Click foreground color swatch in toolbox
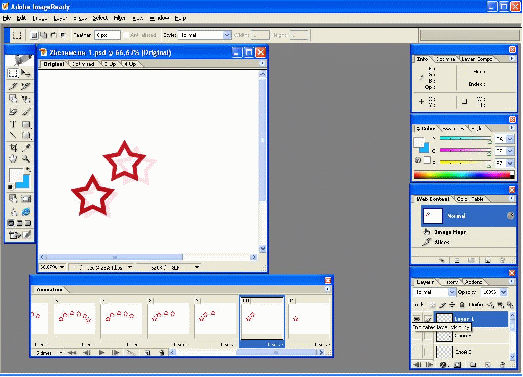523x377 pixels. pyautogui.click(x=15, y=175)
